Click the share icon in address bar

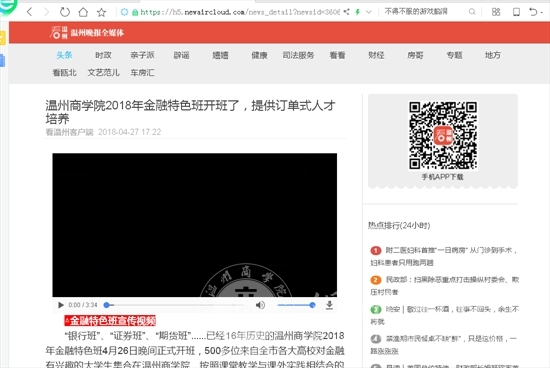click(x=347, y=12)
